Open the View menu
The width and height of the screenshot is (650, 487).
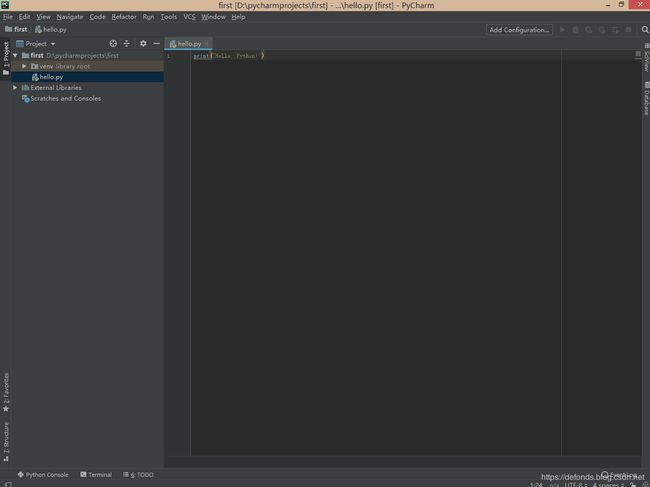[43, 17]
